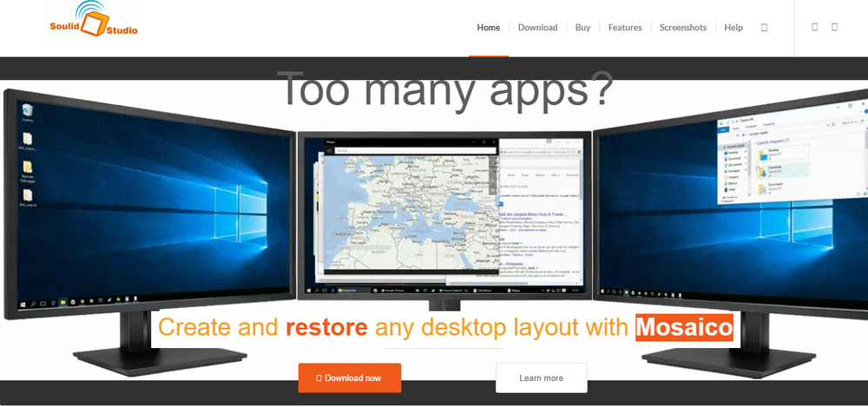This screenshot has width=868, height=407.
Task: Select Features in the navigation bar
Action: tap(625, 28)
